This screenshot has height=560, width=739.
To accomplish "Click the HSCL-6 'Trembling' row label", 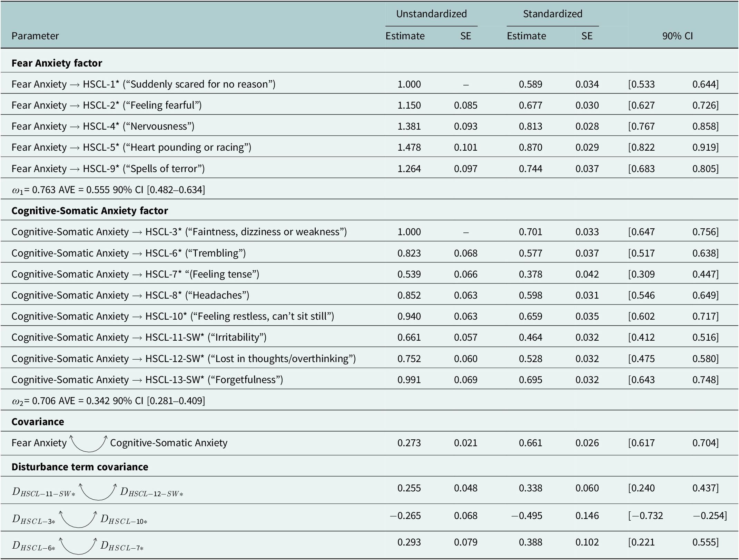I will click(x=129, y=253).
